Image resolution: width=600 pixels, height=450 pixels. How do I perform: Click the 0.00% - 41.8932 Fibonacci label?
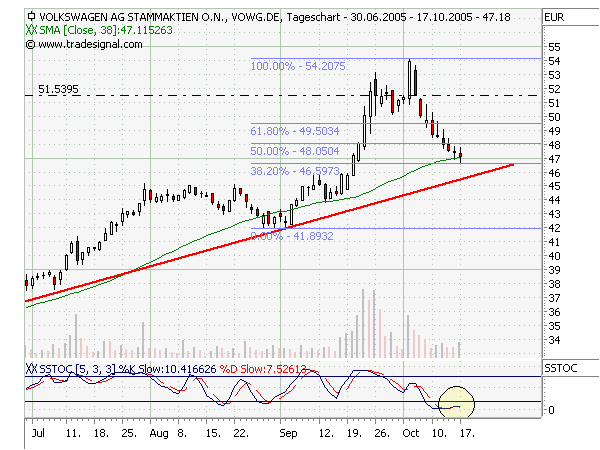(x=292, y=236)
